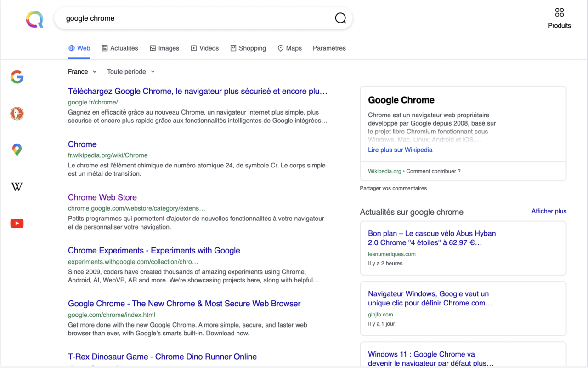Select the Web tab
This screenshot has width=588, height=368.
click(79, 48)
